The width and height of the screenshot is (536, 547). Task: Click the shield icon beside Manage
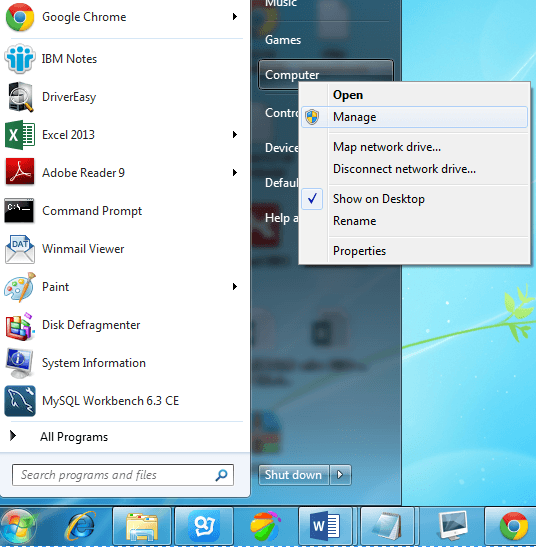point(312,117)
